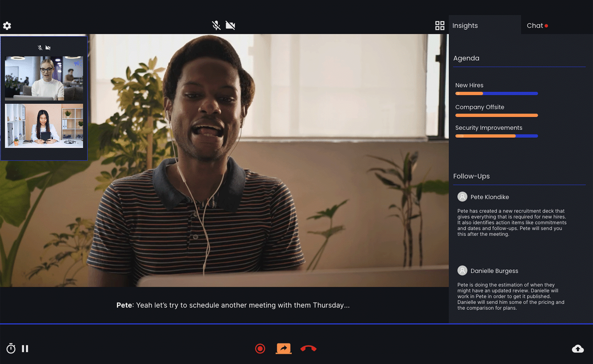Open the settings gear
593x364 pixels.
[x=7, y=26]
